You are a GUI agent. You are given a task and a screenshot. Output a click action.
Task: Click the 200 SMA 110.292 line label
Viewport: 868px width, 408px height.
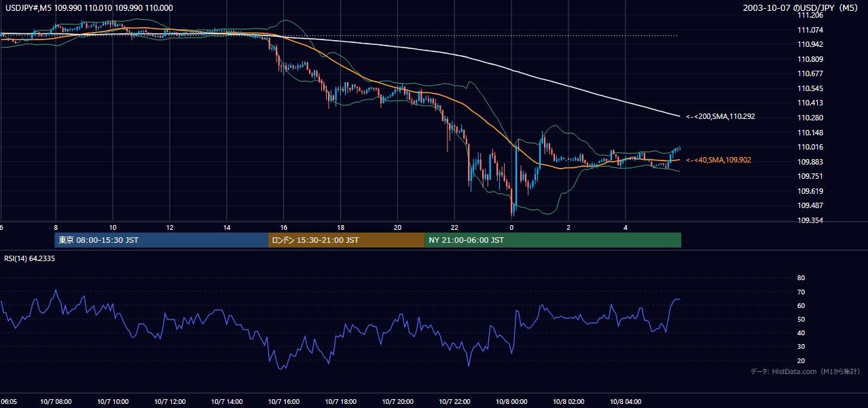(x=721, y=117)
